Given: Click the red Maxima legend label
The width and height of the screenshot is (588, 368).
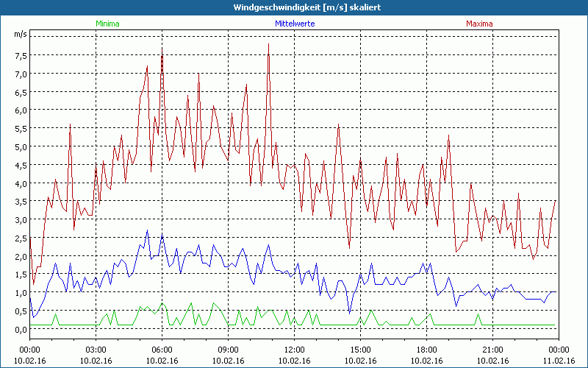Looking at the screenshot, I should 479,24.
